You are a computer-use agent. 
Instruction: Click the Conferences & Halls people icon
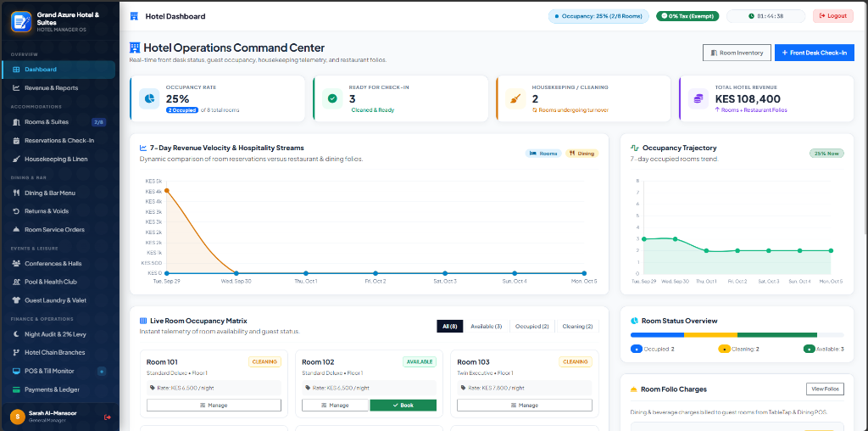[x=16, y=264]
